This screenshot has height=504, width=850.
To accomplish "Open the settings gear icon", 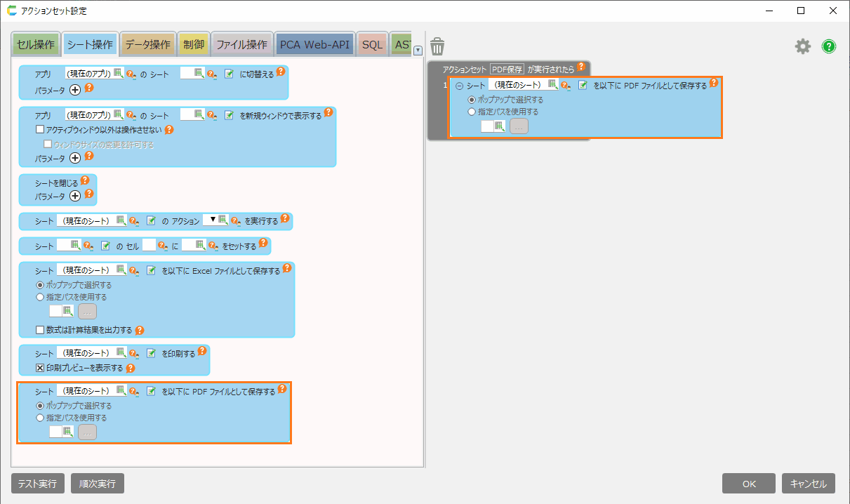I will [802, 47].
